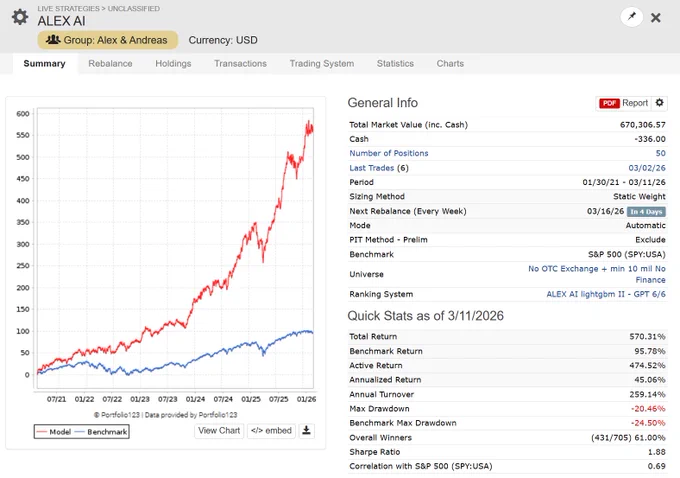Open the positions count 50 link
Viewport: 680px width, 478px height.
point(660,153)
